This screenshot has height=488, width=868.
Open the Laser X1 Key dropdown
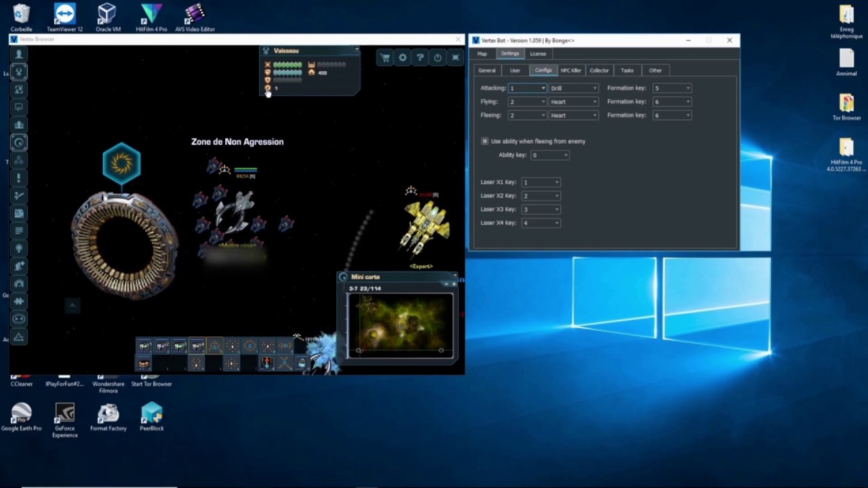coord(540,182)
